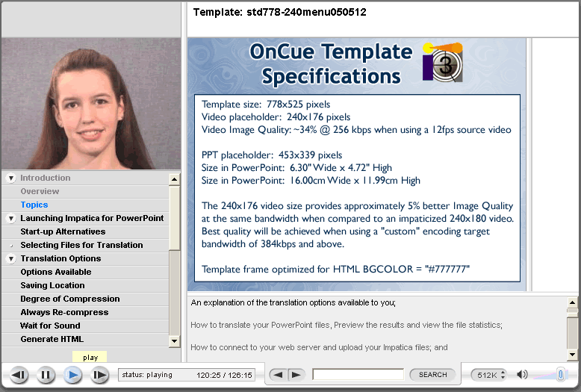Collapse Launching Impatica for PowerPoint arrow
Screen dimensions: 581x392
point(11,219)
